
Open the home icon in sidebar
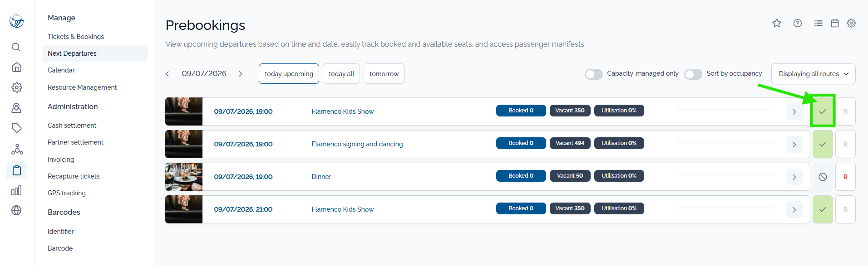16,67
